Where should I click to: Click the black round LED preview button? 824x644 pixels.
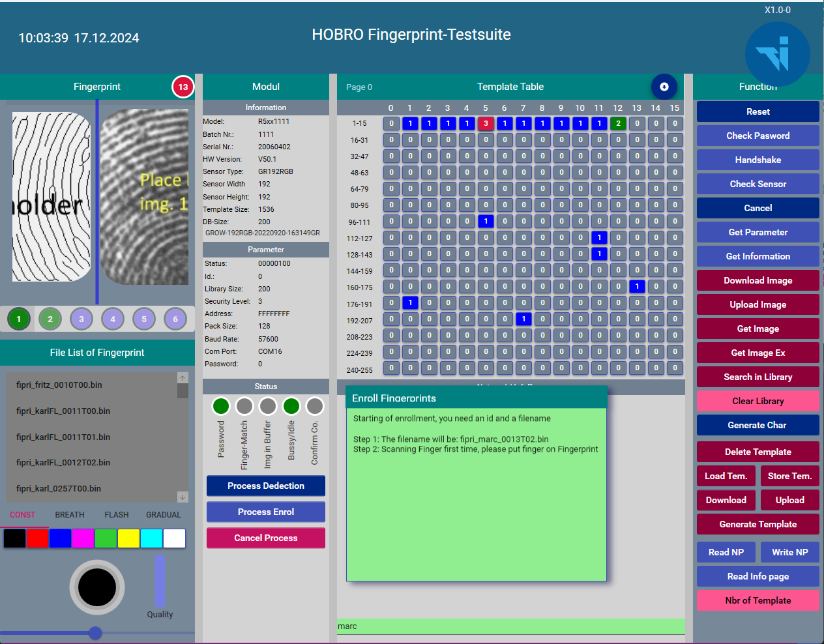click(97, 587)
